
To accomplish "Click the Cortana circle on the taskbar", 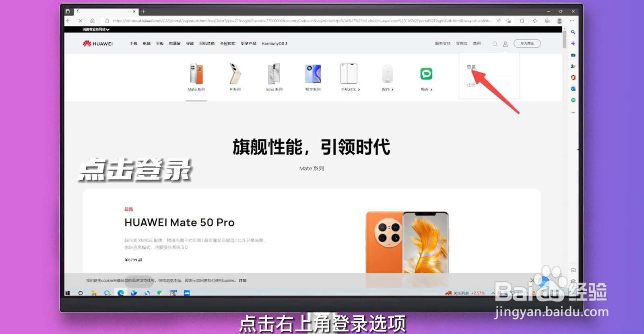I will (80, 293).
